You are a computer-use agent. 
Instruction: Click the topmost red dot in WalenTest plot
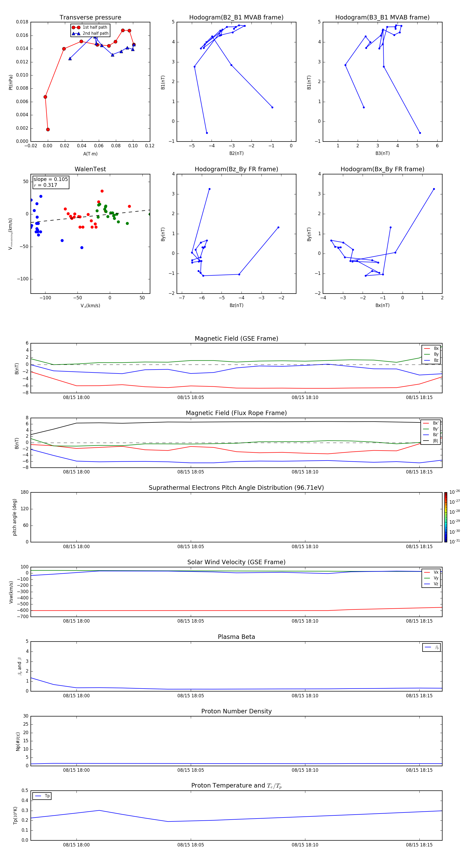point(102,191)
